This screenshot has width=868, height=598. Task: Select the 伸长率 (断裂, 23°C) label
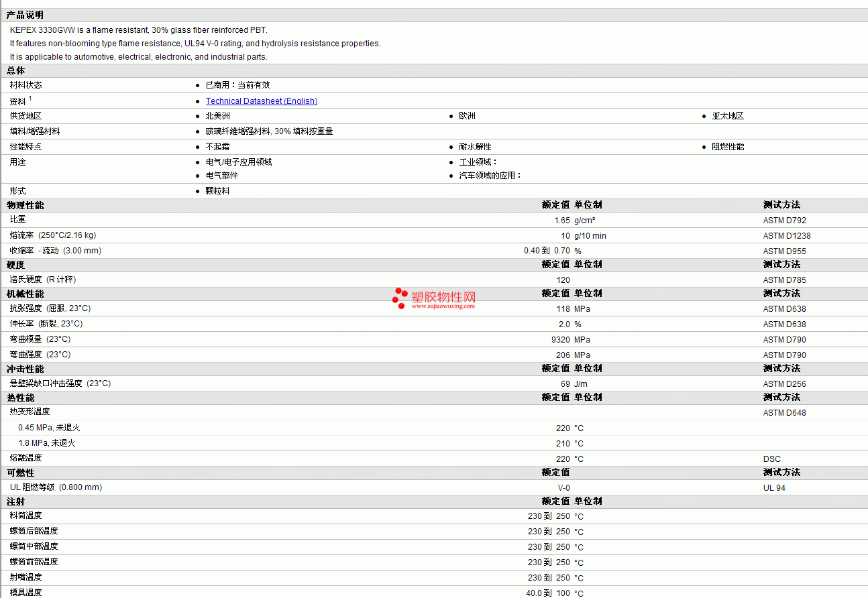(46, 324)
